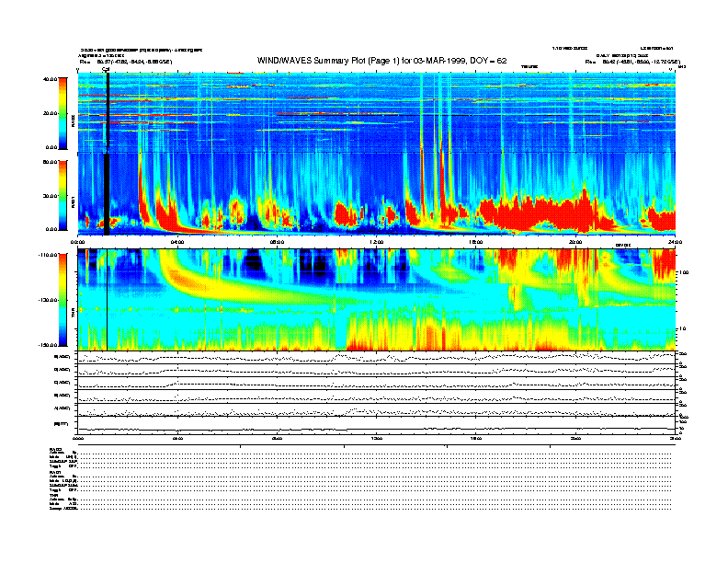
Task: Click the RAD2 spectrogram panel
Action: [x=377, y=112]
